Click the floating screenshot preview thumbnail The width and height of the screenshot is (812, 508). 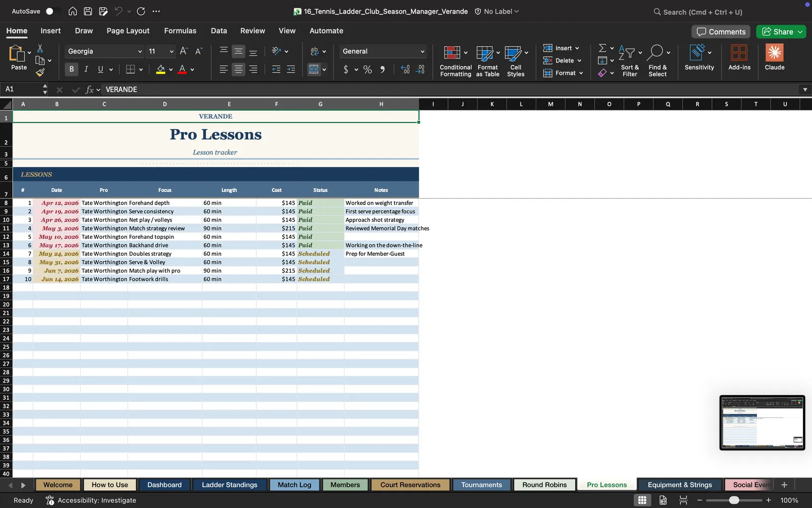[762, 423]
